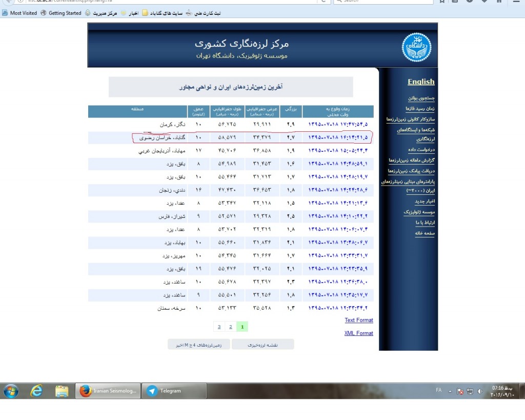
Task: Go to page 3 of results
Action: [x=219, y=327]
